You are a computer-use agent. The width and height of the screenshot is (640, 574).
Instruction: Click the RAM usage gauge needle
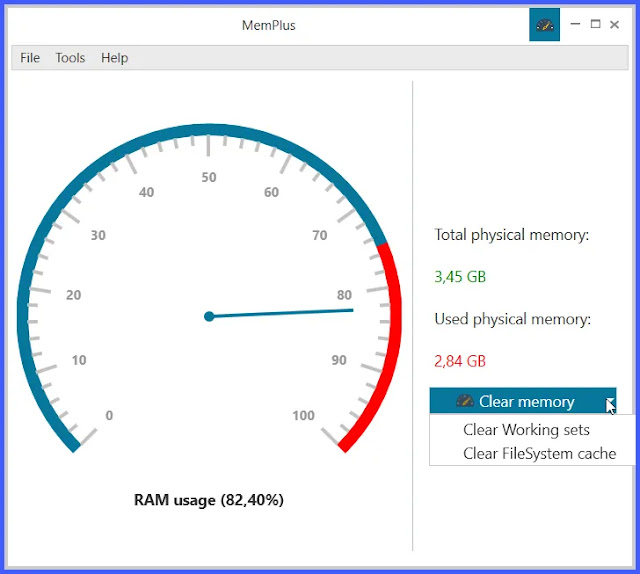pos(281,313)
